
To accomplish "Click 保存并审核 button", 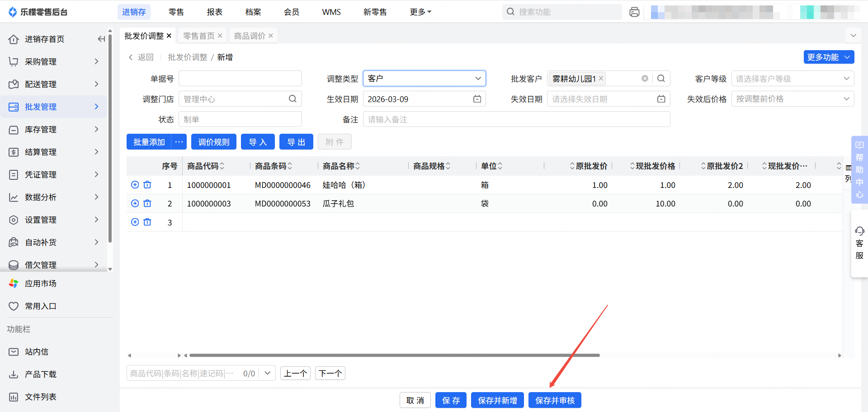I will click(x=555, y=400).
